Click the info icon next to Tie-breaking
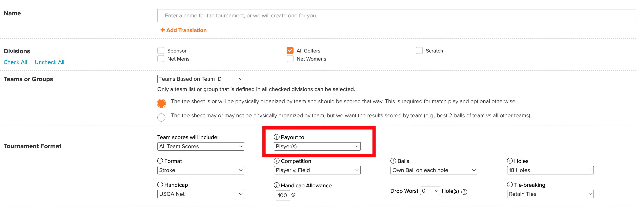The width and height of the screenshot is (644, 212). tap(510, 185)
